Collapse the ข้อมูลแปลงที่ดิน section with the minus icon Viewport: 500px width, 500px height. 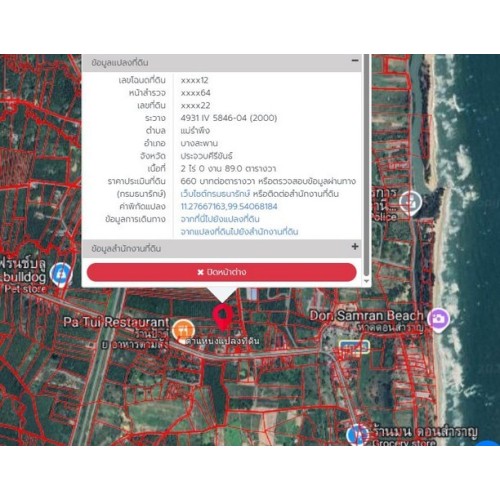coord(355,61)
